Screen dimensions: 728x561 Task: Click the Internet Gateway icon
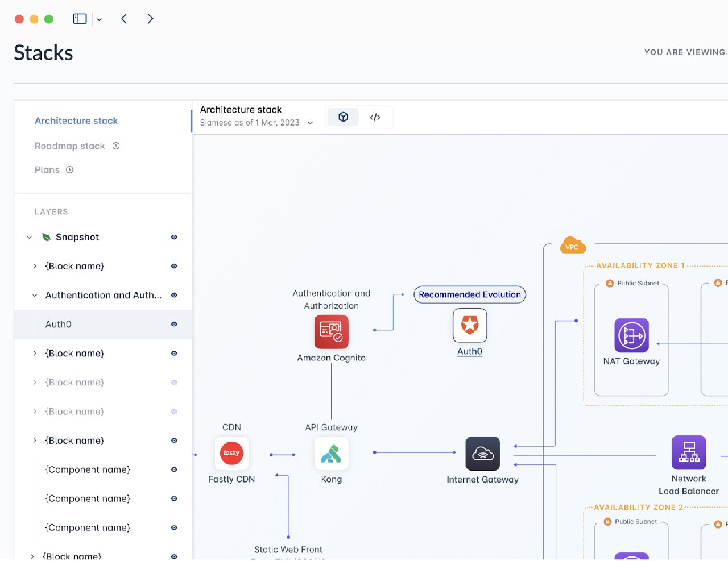coord(482,454)
